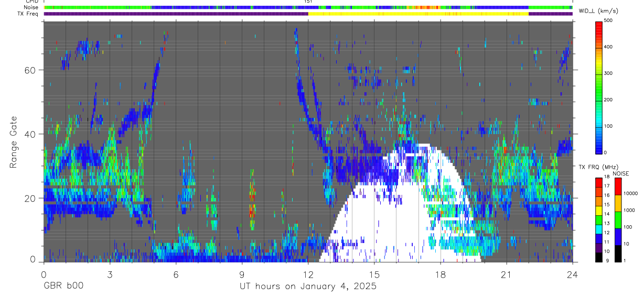
Task: Click the x-axis hour tick label 3
Action: click(110, 274)
